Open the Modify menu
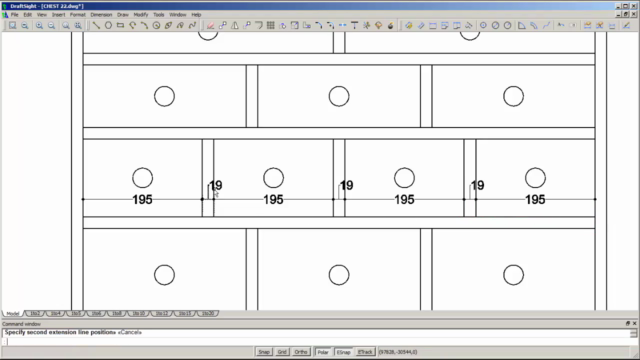The width and height of the screenshot is (640, 360). pyautogui.click(x=141, y=15)
